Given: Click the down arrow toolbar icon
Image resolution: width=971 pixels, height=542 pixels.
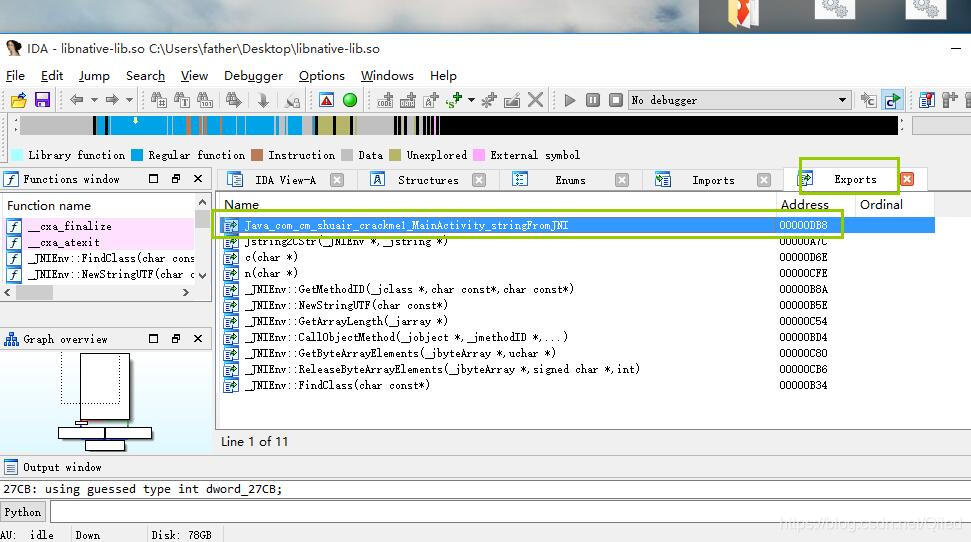Looking at the screenshot, I should click(263, 100).
